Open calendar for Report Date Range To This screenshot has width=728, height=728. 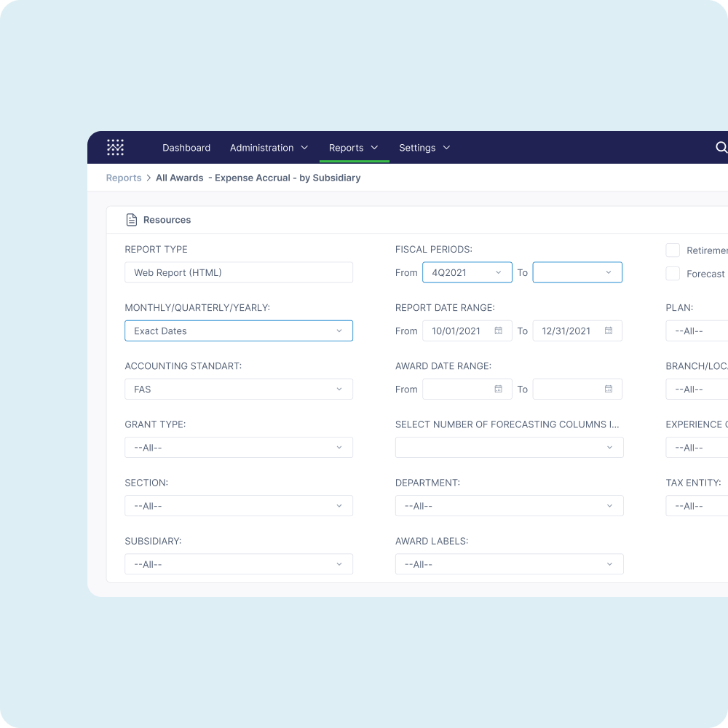609,331
